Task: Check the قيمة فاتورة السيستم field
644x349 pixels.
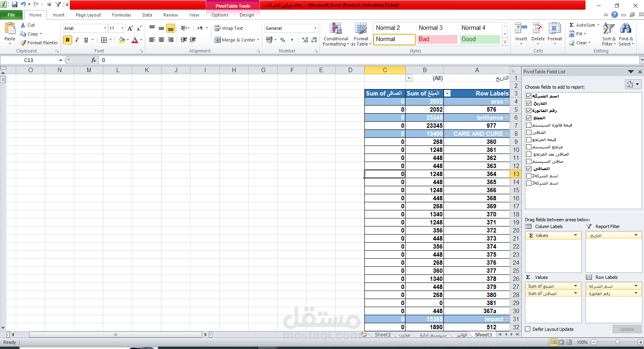Action: pyautogui.click(x=529, y=125)
